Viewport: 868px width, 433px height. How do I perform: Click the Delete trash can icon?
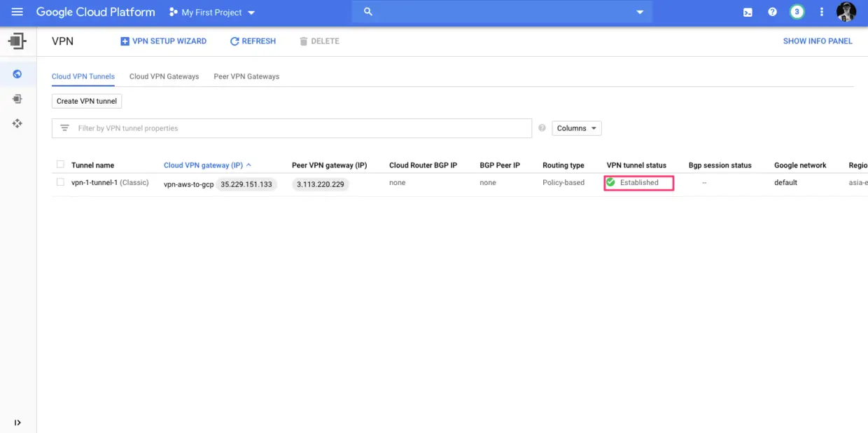click(x=303, y=41)
